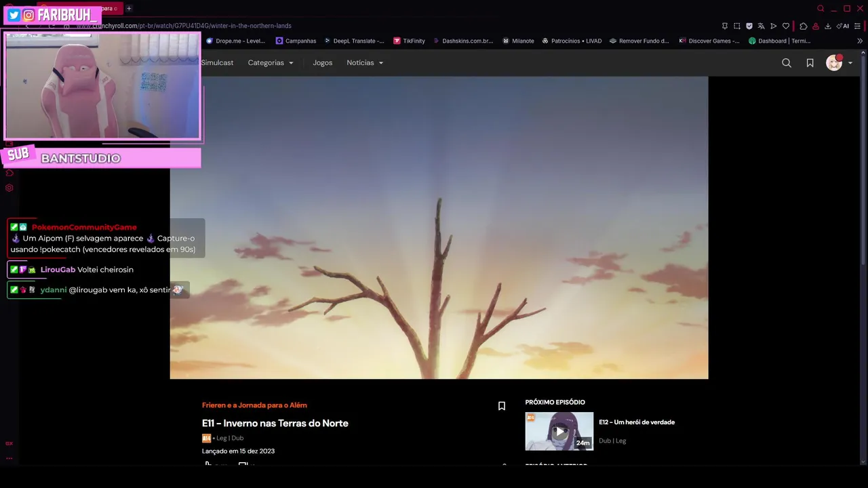The image size is (868, 488).
Task: Click the send/flow arrow icon in address bar
Action: 773,26
